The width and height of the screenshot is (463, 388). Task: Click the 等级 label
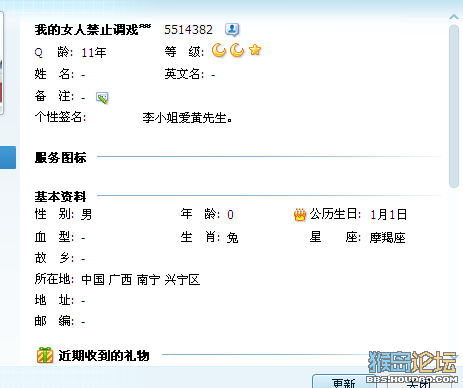pos(184,52)
